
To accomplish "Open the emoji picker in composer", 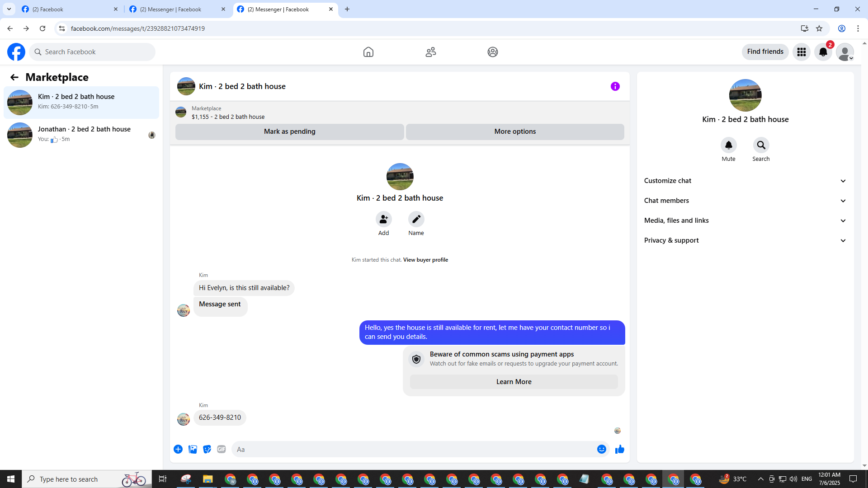I will (601, 449).
